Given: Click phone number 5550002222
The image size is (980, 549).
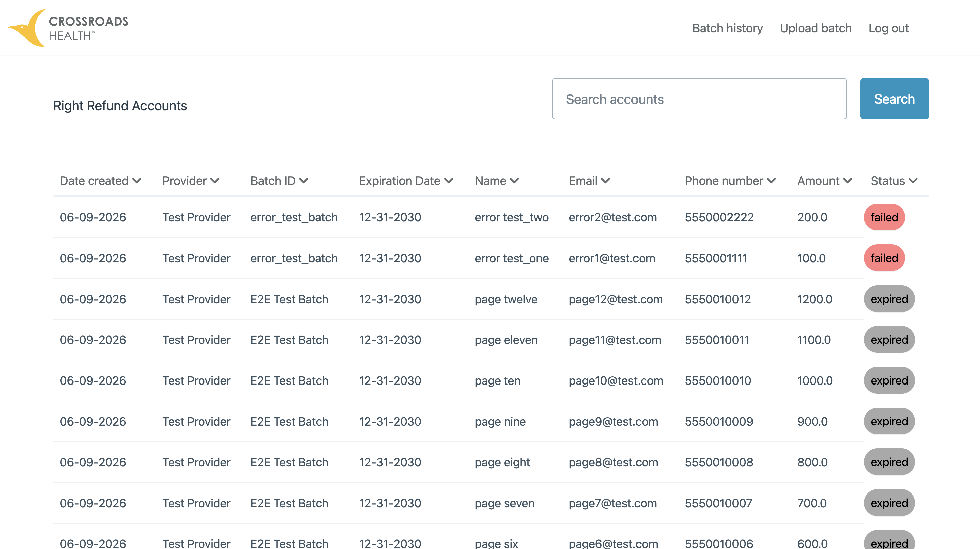Looking at the screenshot, I should pyautogui.click(x=719, y=217).
